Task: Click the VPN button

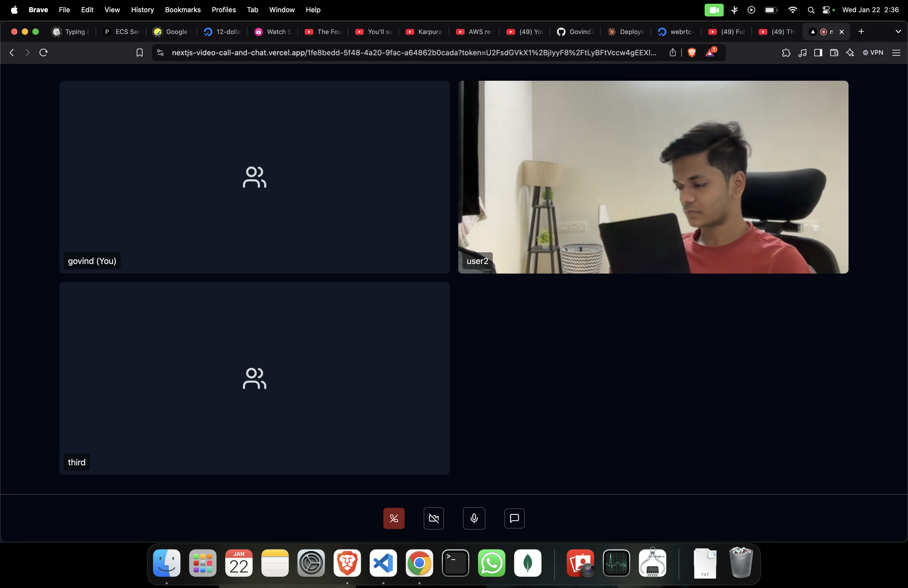Action: pyautogui.click(x=873, y=53)
